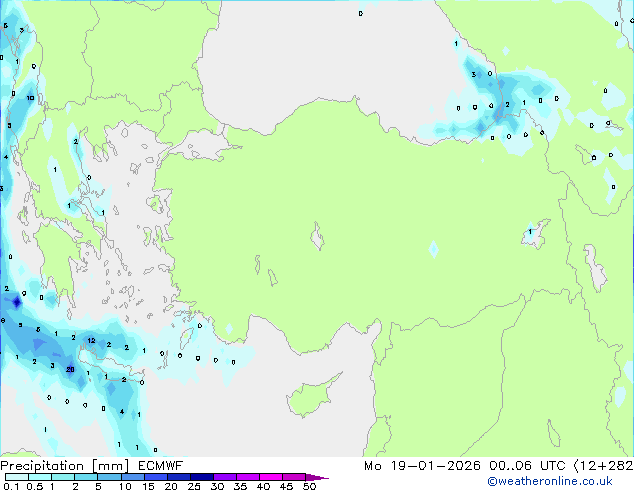The image size is (634, 490).
Task: Click the "ECMWF" model label
Action: (x=161, y=466)
